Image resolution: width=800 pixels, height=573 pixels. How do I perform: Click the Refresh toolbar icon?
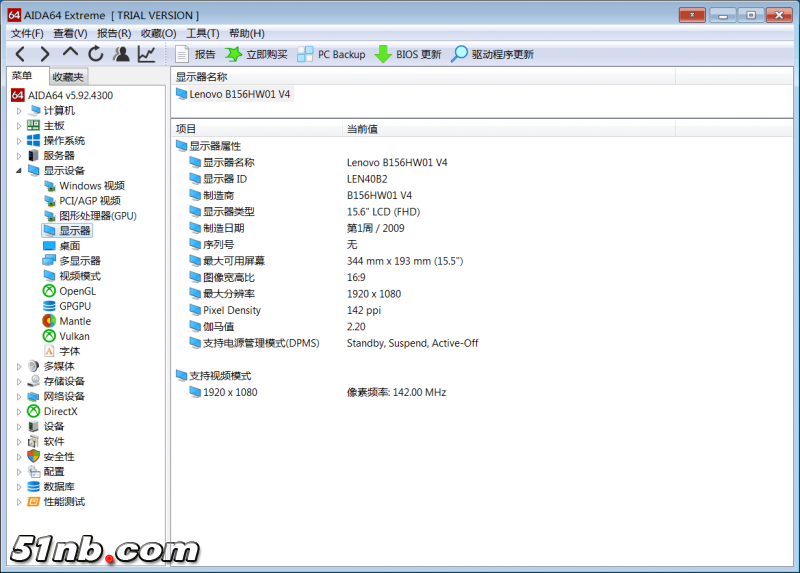(x=95, y=54)
